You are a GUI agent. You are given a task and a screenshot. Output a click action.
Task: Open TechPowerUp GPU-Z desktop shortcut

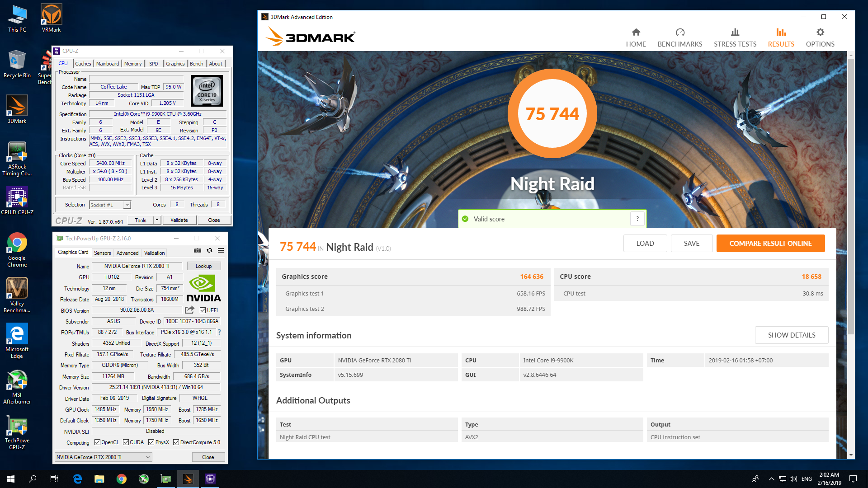pos(17,433)
